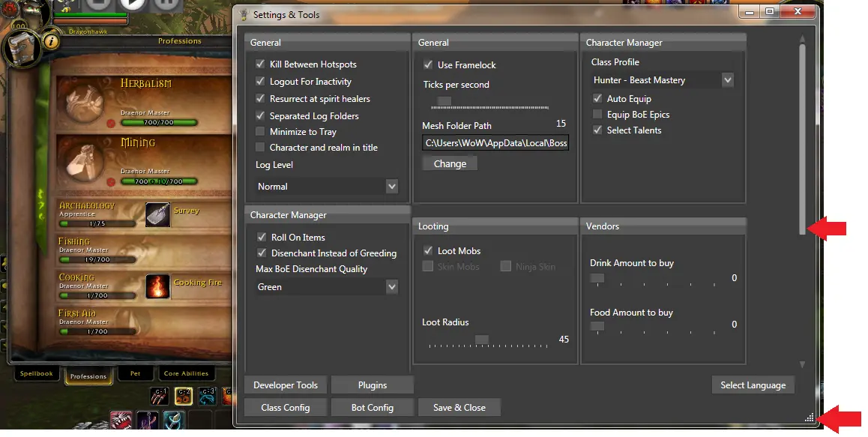Click the red unlearn icon under Herbalism

point(110,121)
